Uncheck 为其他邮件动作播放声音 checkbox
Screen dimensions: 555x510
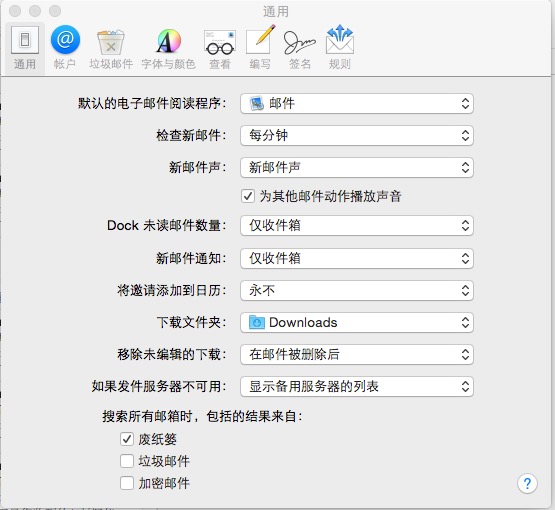pyautogui.click(x=248, y=196)
